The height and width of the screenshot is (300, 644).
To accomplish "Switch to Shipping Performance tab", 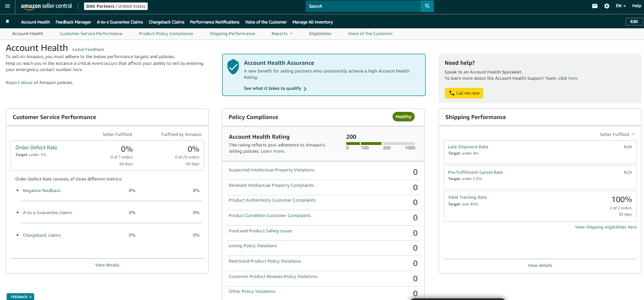I will (x=232, y=34).
